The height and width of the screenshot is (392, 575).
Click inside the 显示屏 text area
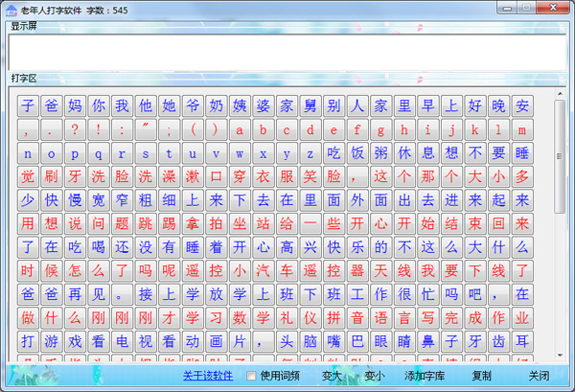pyautogui.click(x=287, y=53)
